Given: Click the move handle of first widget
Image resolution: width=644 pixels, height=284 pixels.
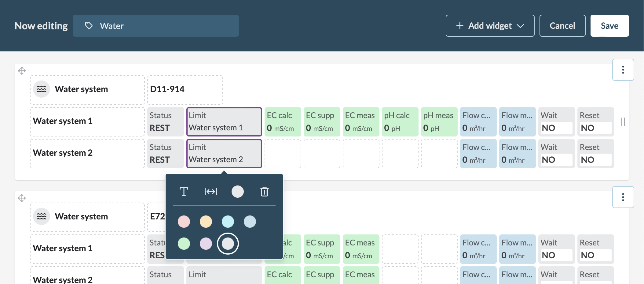Looking at the screenshot, I should 22,71.
